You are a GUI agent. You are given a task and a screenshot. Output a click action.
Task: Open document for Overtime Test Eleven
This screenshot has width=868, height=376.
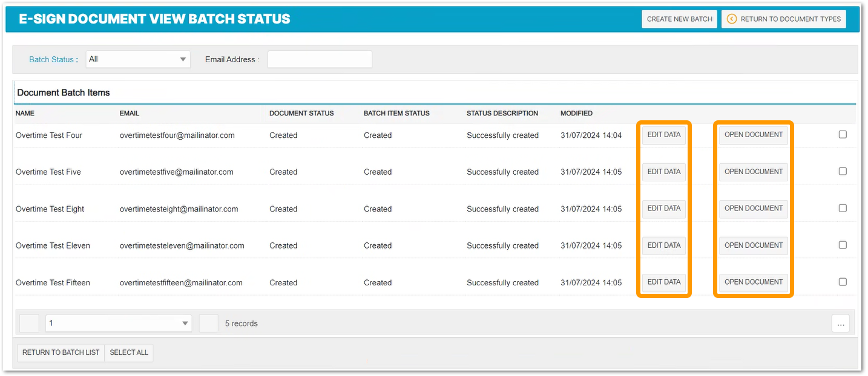pyautogui.click(x=754, y=245)
